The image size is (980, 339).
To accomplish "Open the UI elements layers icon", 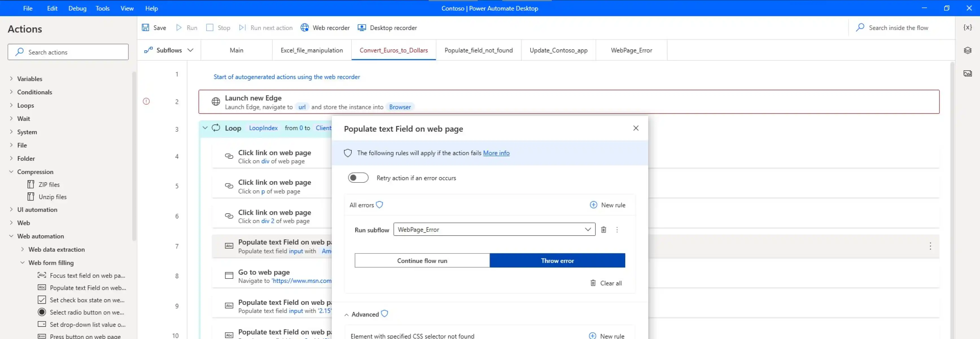I will point(968,50).
